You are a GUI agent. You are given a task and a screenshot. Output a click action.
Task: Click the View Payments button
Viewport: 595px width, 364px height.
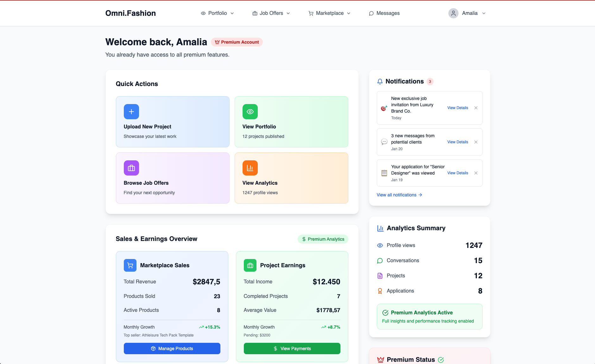click(292, 349)
